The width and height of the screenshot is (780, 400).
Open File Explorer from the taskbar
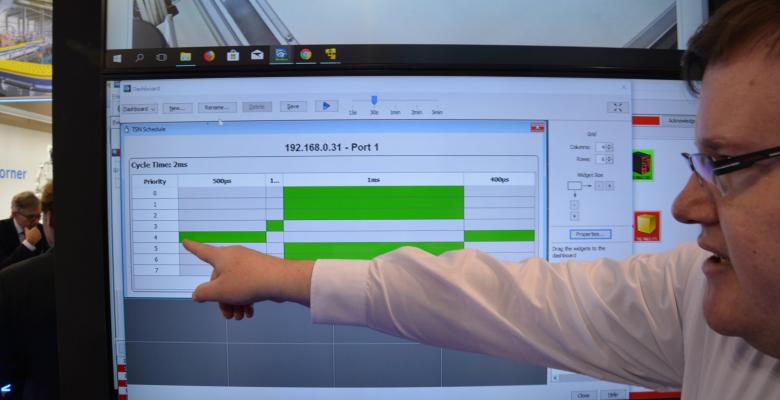(x=186, y=57)
